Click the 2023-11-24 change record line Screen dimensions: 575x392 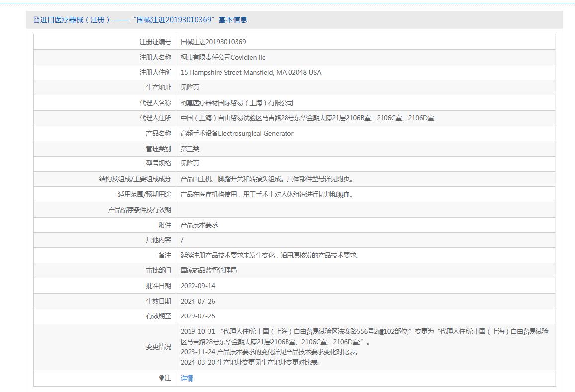[269, 352]
